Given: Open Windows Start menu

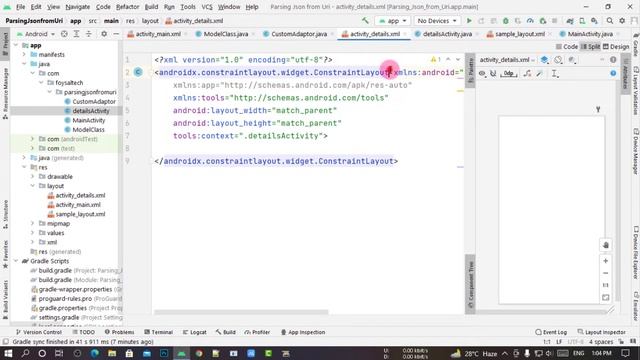Looking at the screenshot, I should [x=8, y=353].
